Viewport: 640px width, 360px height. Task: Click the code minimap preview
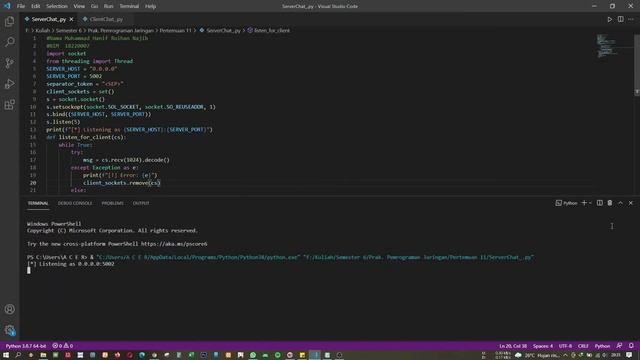click(x=607, y=46)
